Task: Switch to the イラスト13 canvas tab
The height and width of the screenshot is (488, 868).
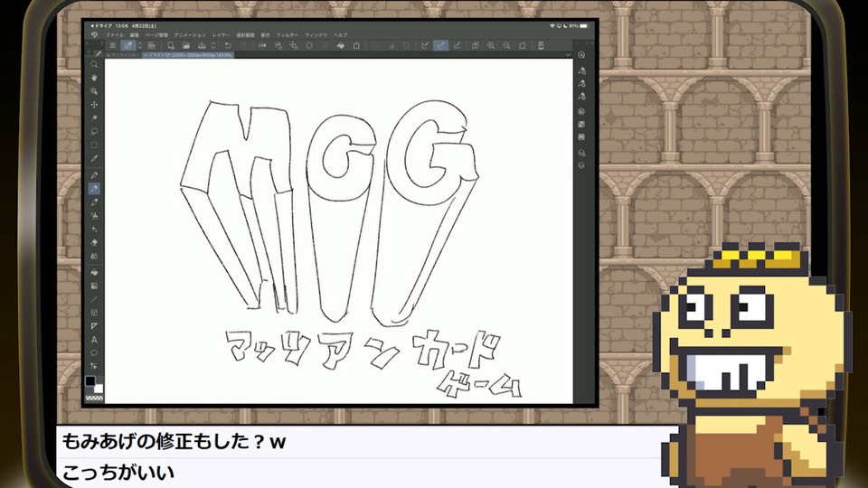Action: click(188, 55)
